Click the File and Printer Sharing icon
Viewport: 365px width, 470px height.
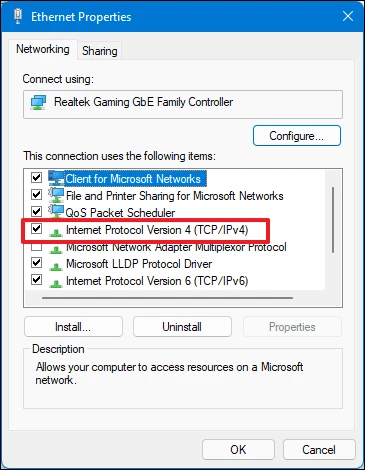pos(56,195)
